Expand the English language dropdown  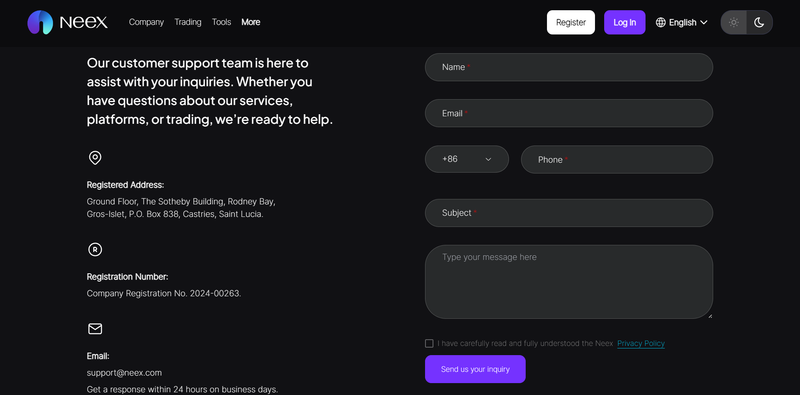pyautogui.click(x=682, y=22)
